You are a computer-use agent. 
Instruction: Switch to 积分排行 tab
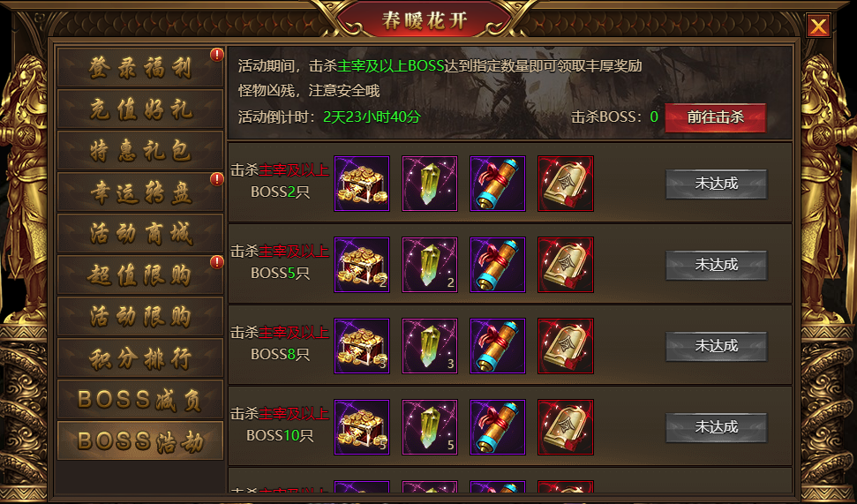click(x=140, y=358)
